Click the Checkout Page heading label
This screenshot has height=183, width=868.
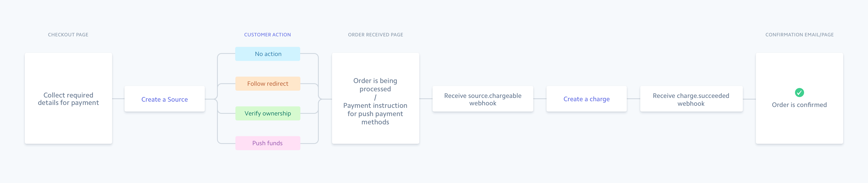[68, 35]
